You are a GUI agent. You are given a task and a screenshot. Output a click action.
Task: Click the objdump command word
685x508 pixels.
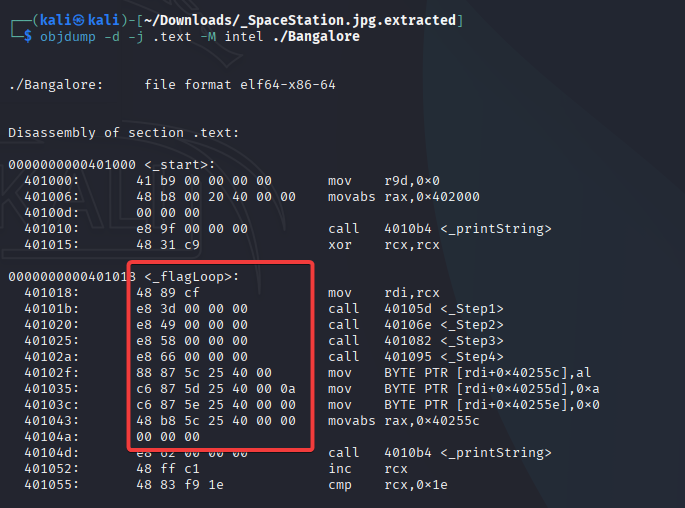[68, 36]
